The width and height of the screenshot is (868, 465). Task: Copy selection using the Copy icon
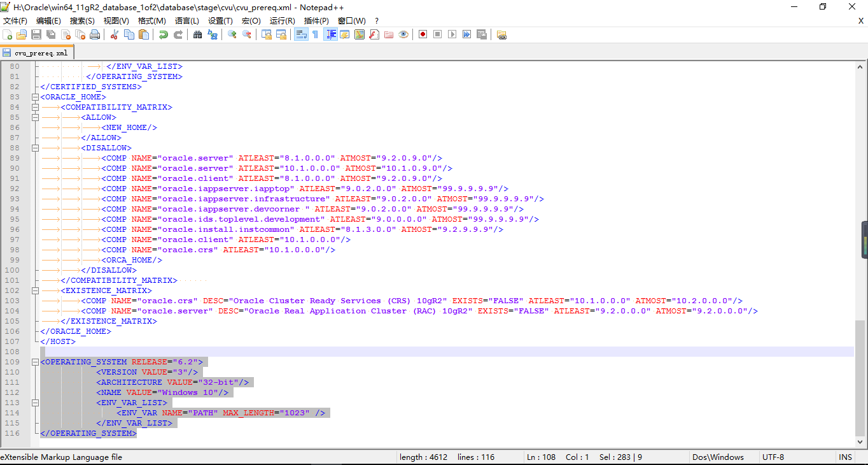(129, 34)
